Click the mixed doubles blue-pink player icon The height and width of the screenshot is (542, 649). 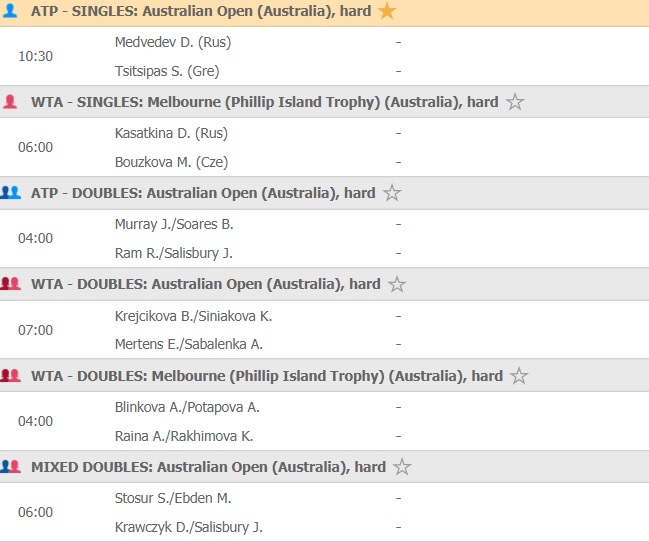[x=11, y=467]
